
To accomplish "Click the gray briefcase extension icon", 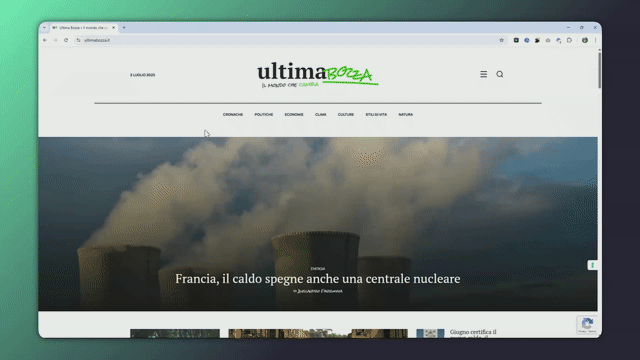I will pos(548,40).
